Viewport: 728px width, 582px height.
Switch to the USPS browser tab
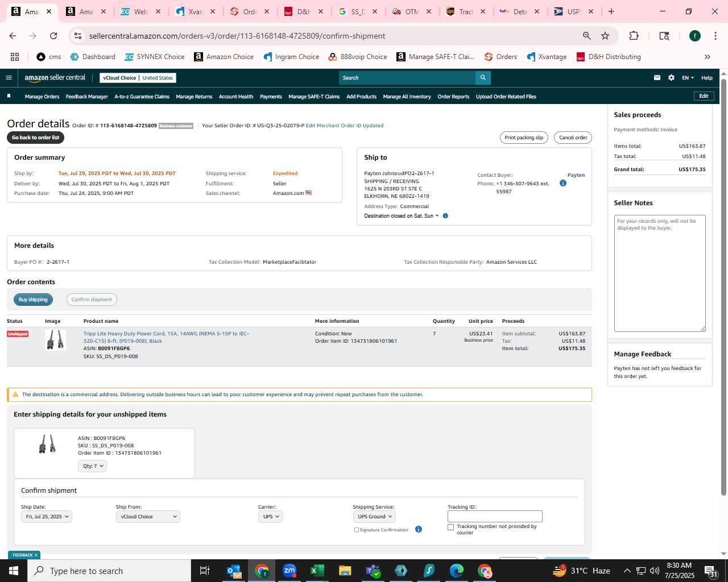[x=573, y=11]
